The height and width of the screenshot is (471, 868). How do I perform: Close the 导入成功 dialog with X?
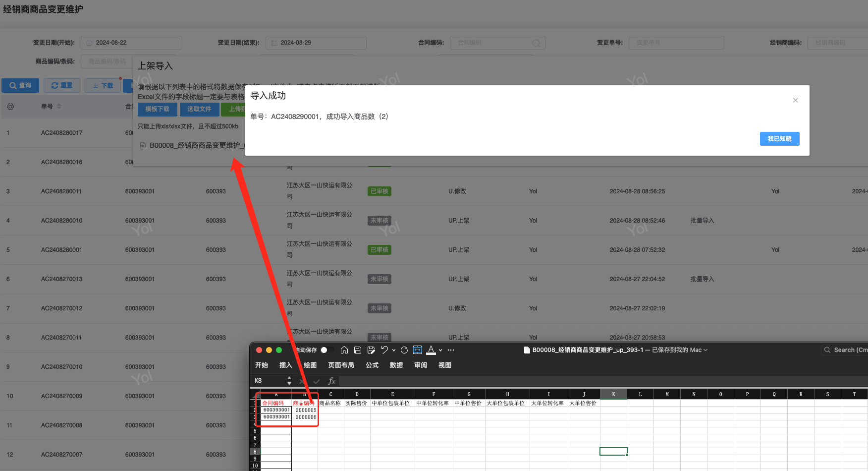pos(795,100)
